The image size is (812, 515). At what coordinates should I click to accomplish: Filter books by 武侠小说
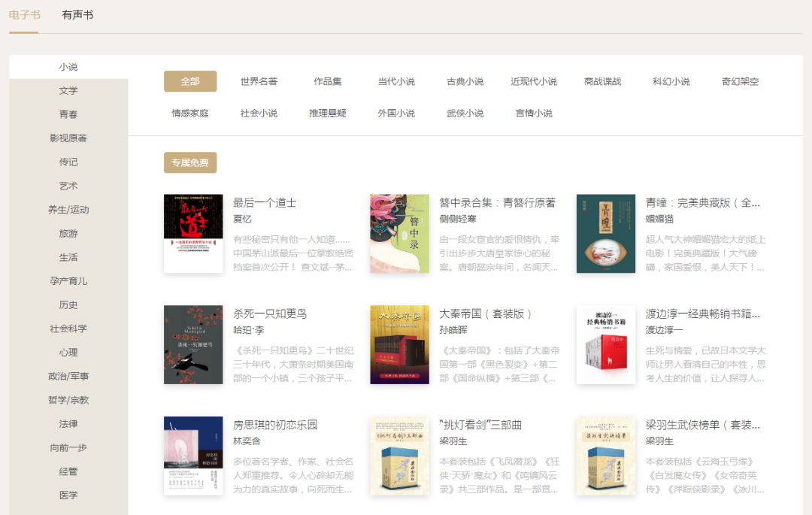click(x=464, y=113)
